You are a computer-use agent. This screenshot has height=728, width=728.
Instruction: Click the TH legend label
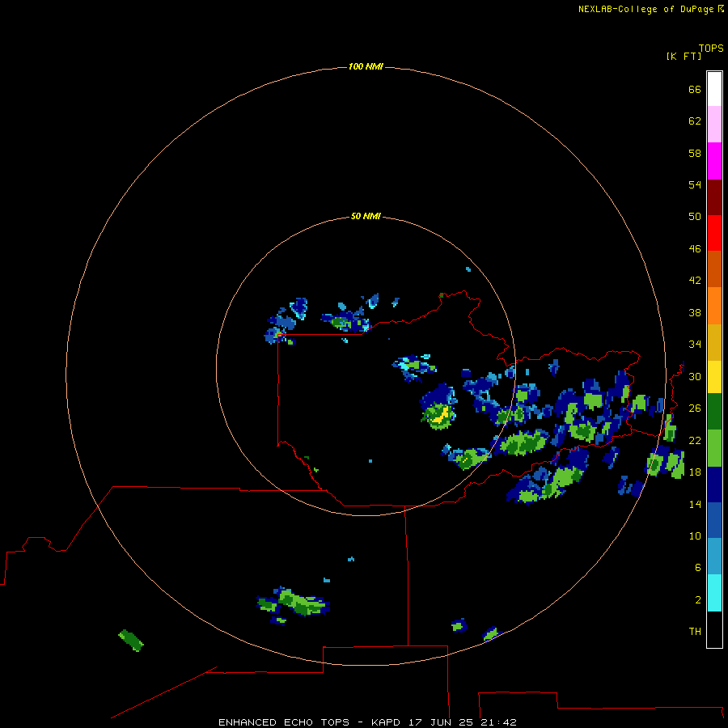695,632
